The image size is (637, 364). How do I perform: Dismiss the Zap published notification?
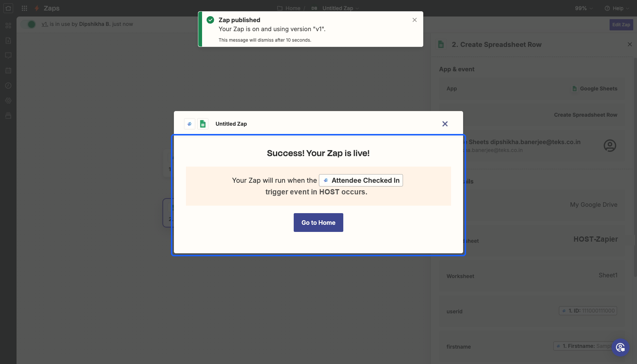coord(415,20)
